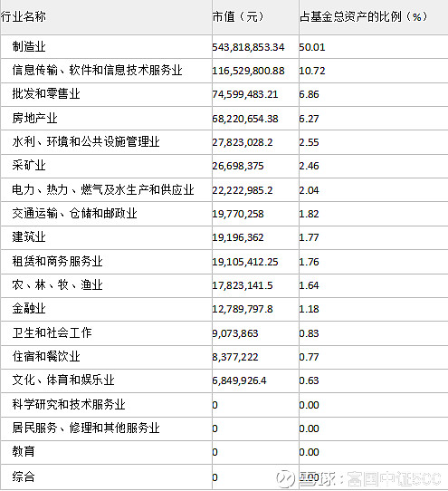Select the value 74,599,483.21
This screenshot has height=491, width=448.
[245, 94]
